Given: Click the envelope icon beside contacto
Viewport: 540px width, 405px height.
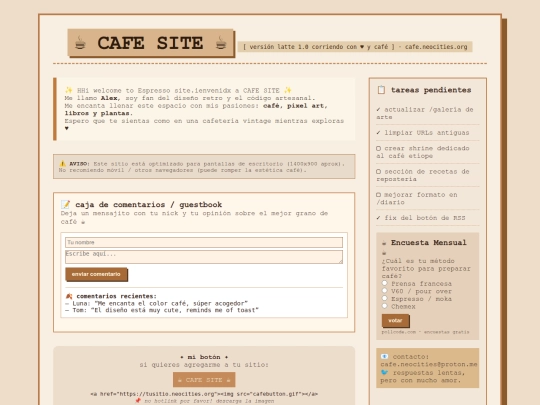Looking at the screenshot, I should 384,357.
